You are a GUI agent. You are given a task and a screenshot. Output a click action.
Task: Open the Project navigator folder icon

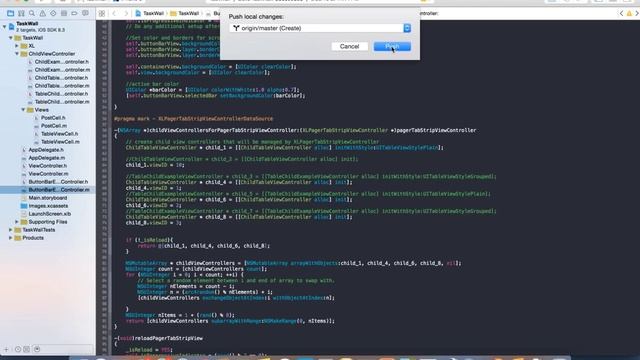(x=11, y=13)
